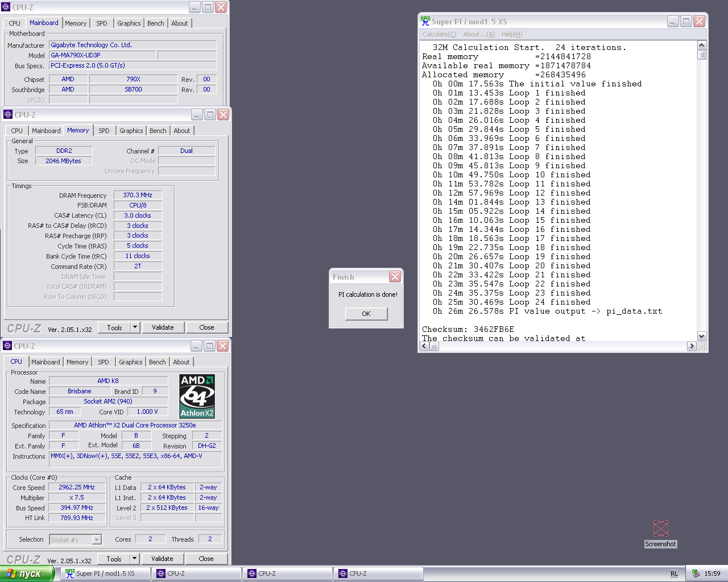
Task: Click the Loop 24 finished line
Action: (511, 302)
